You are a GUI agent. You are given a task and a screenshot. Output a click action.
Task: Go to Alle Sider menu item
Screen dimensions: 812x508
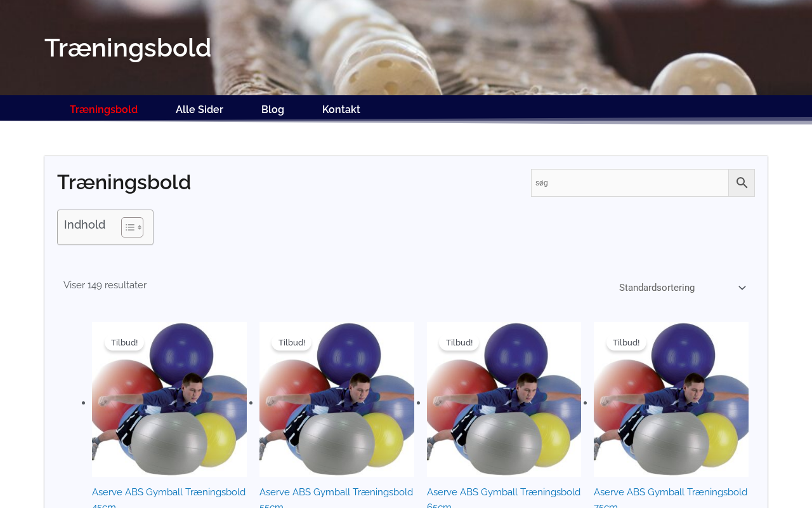tap(199, 109)
